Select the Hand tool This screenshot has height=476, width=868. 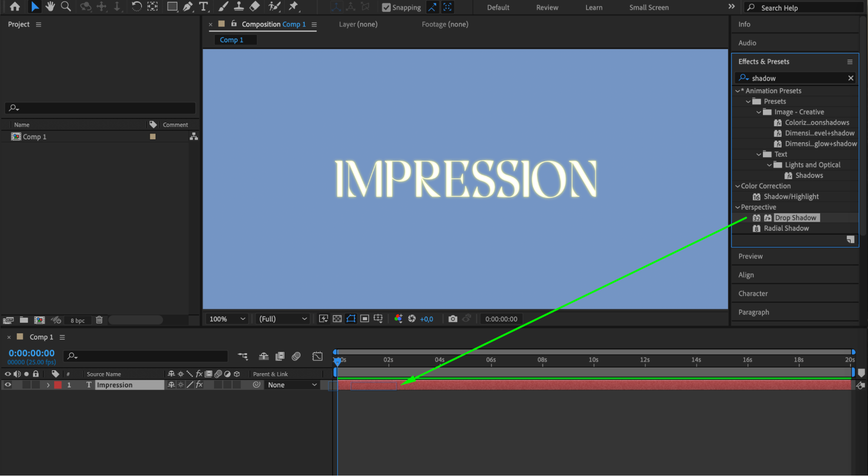[x=50, y=6]
